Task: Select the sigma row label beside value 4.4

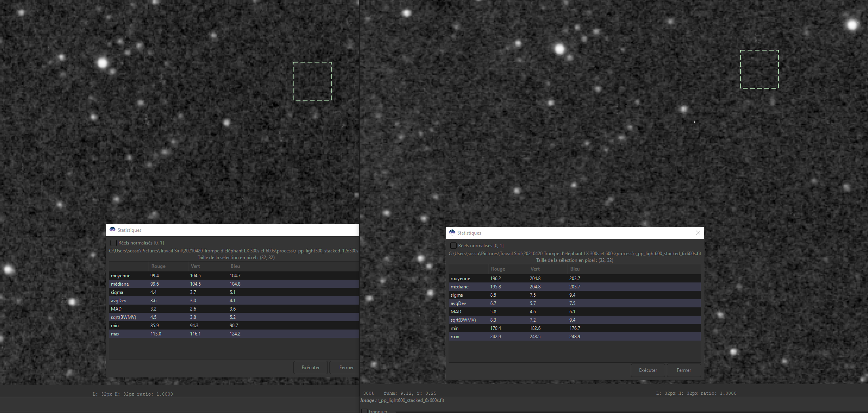Action: (117, 292)
